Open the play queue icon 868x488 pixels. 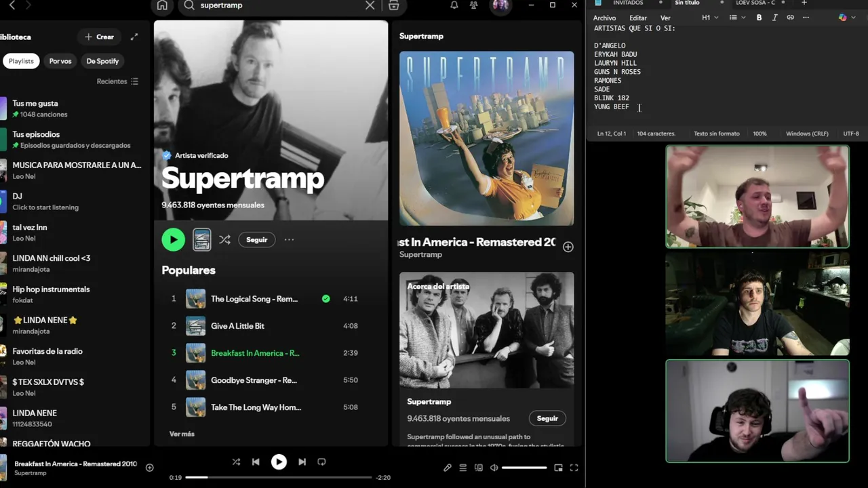pyautogui.click(x=463, y=468)
